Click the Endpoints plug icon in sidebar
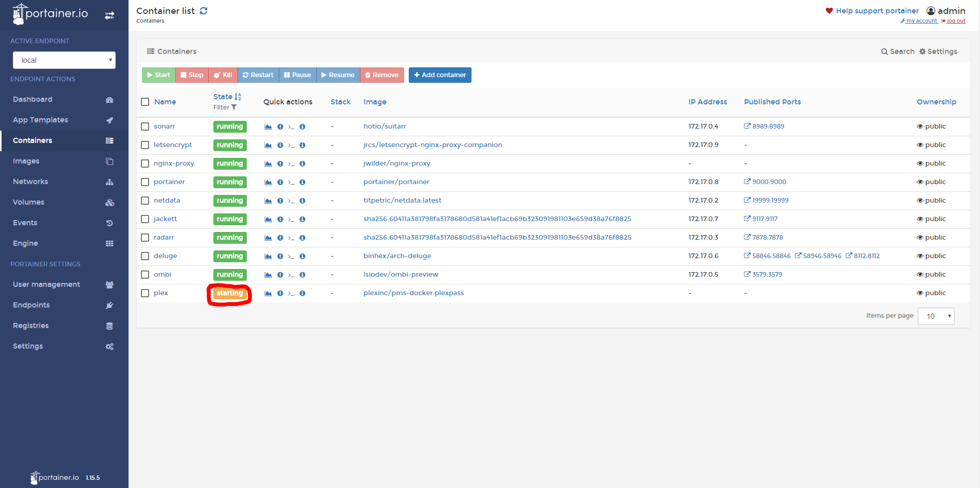This screenshot has width=980, height=488. [x=110, y=305]
